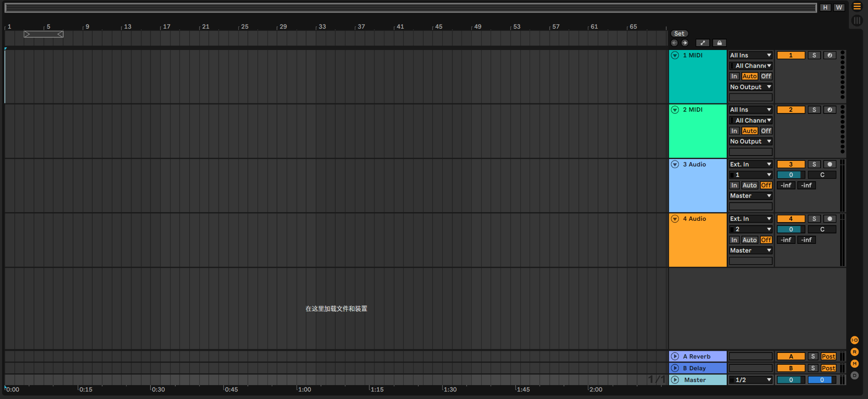The height and width of the screenshot is (399, 868).
Task: Click the 3 Audio track volume slider
Action: [791, 175]
